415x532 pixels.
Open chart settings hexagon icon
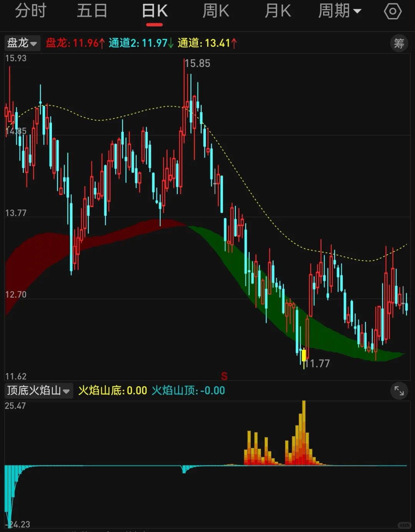tap(393, 11)
